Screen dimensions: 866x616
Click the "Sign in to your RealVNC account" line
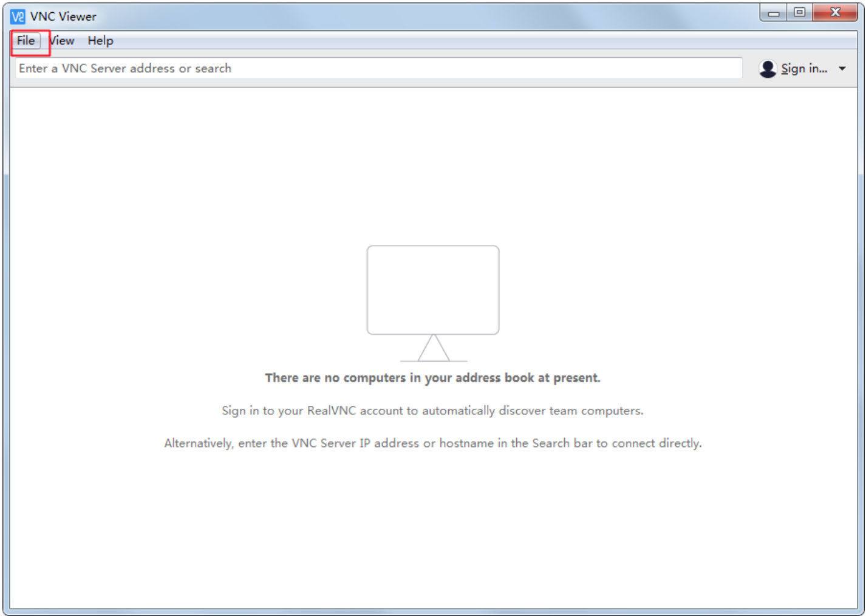coord(432,411)
